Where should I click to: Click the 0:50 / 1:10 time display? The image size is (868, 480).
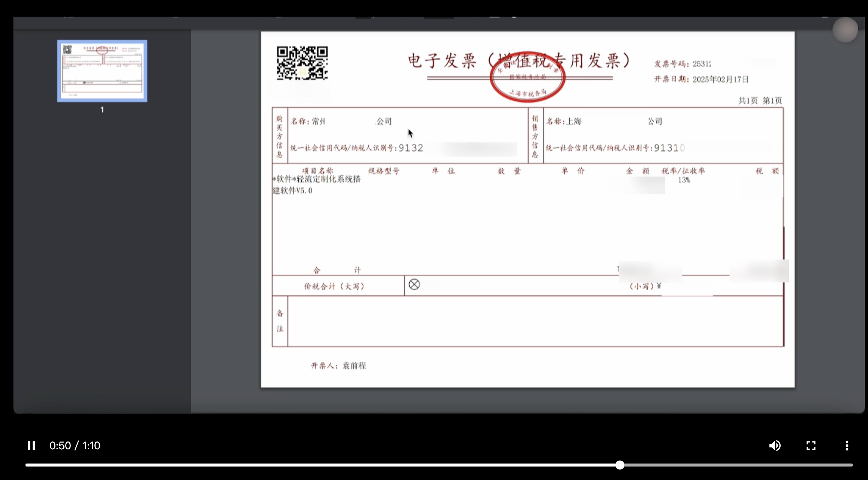click(x=75, y=446)
